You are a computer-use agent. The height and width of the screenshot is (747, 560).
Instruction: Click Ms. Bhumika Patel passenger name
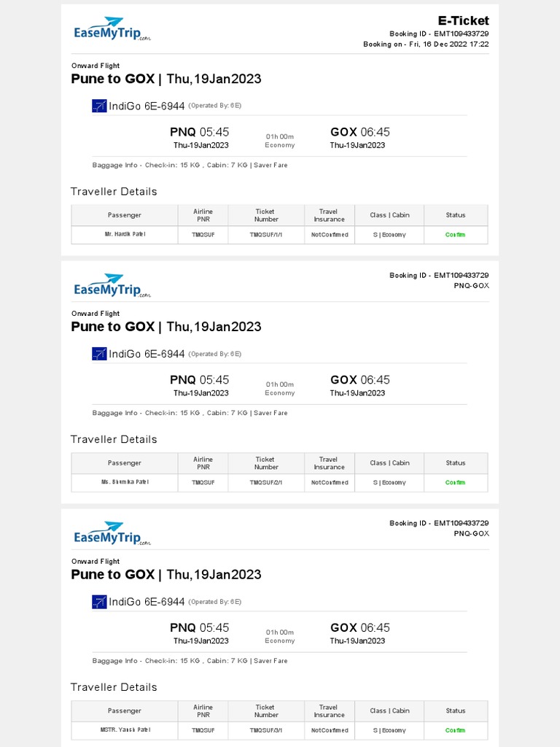click(124, 482)
